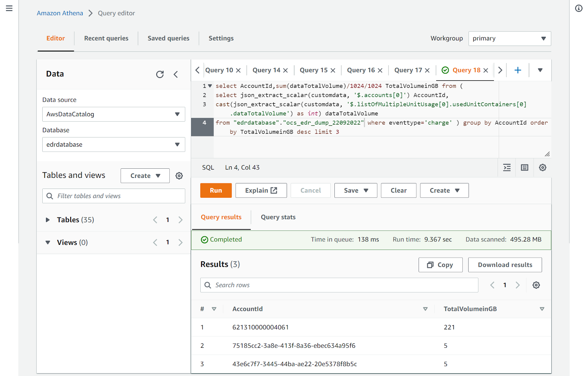Screen dimensions: 588x376
Task: Open results table preferences gear
Action: [x=537, y=285]
